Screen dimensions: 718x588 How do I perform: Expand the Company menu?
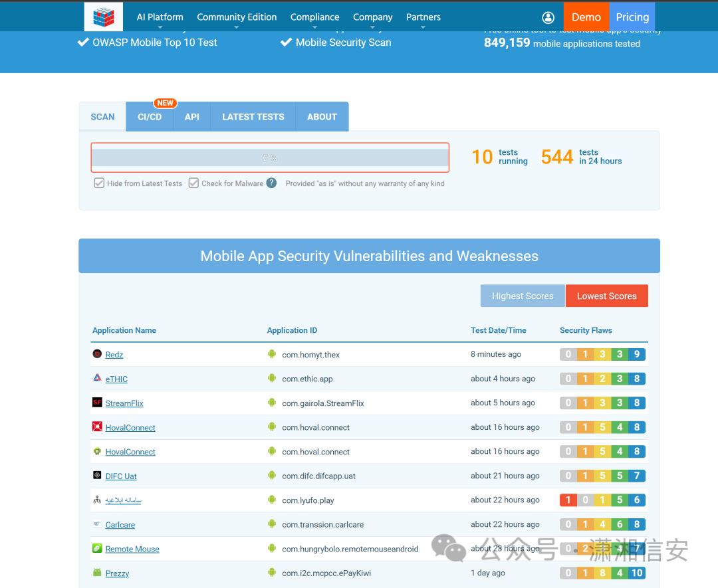[373, 17]
